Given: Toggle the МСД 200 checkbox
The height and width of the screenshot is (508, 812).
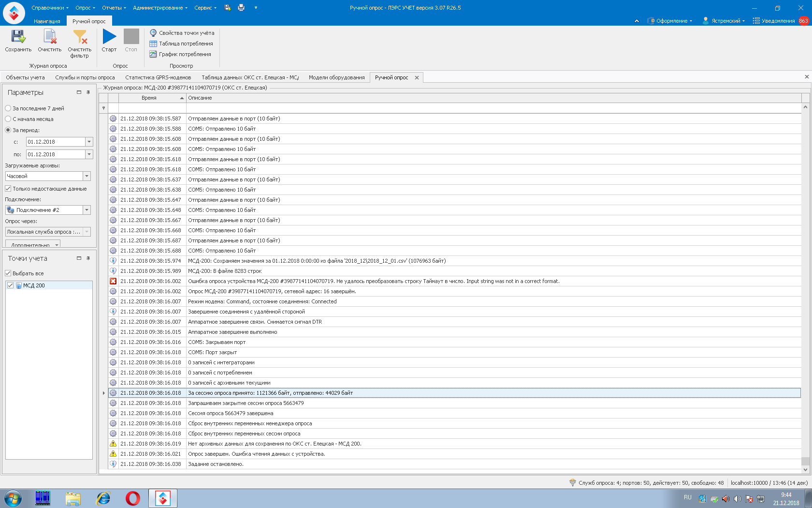Looking at the screenshot, I should pos(11,285).
